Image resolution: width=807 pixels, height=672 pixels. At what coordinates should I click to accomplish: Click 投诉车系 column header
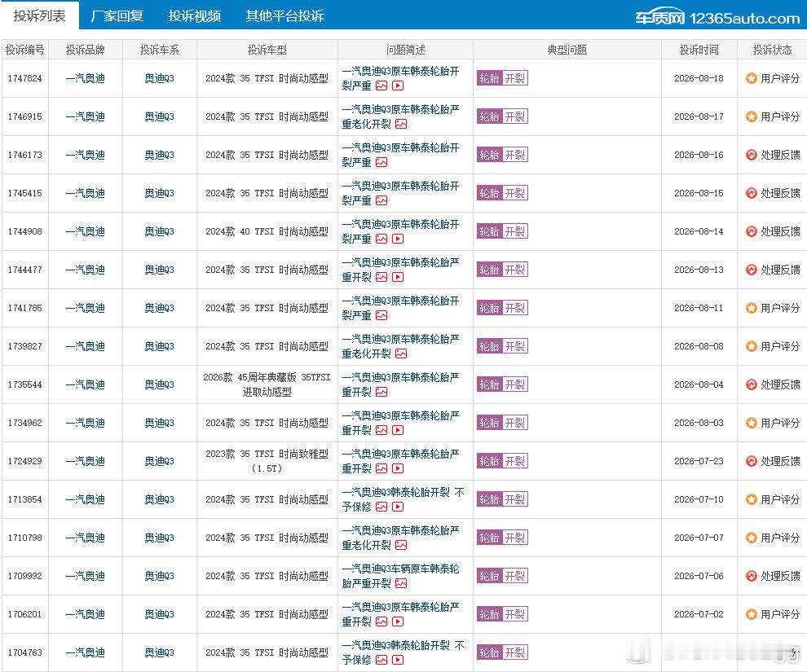click(x=160, y=50)
